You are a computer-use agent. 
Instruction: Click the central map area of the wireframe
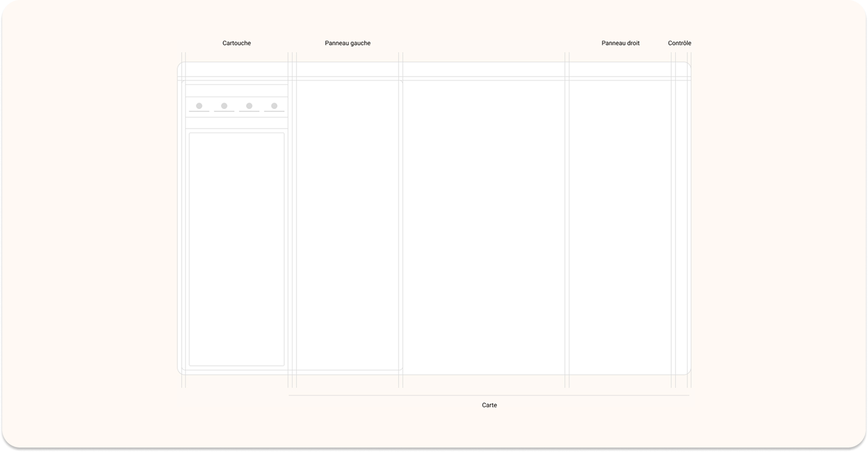pos(484,224)
